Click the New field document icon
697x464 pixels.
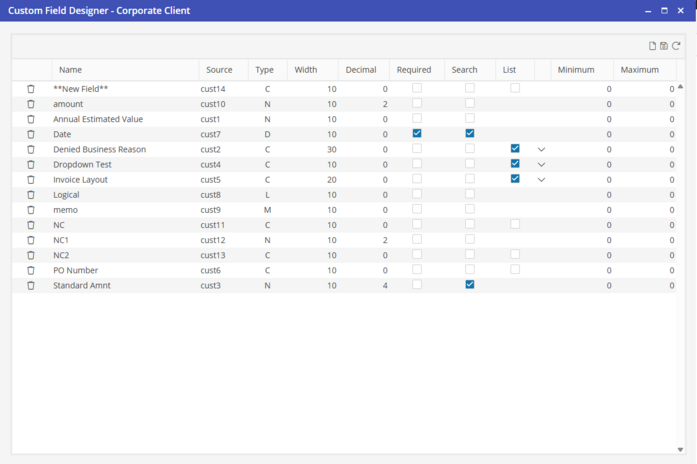coord(653,46)
